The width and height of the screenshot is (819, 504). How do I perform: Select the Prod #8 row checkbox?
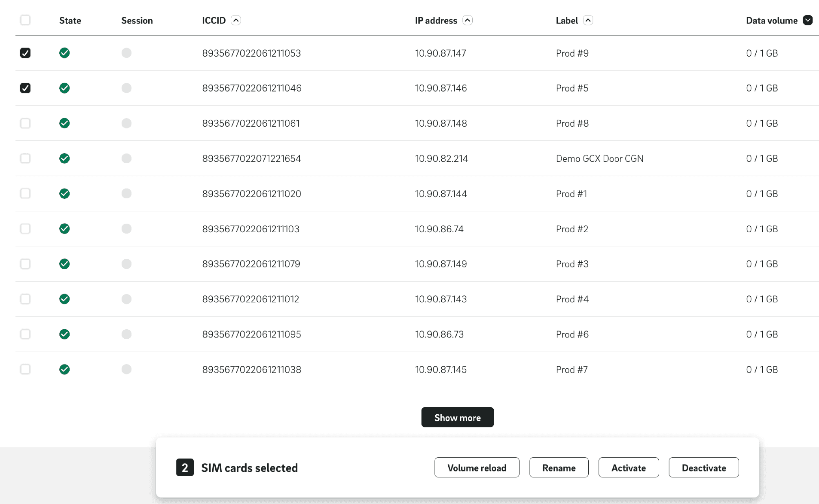[x=25, y=123]
